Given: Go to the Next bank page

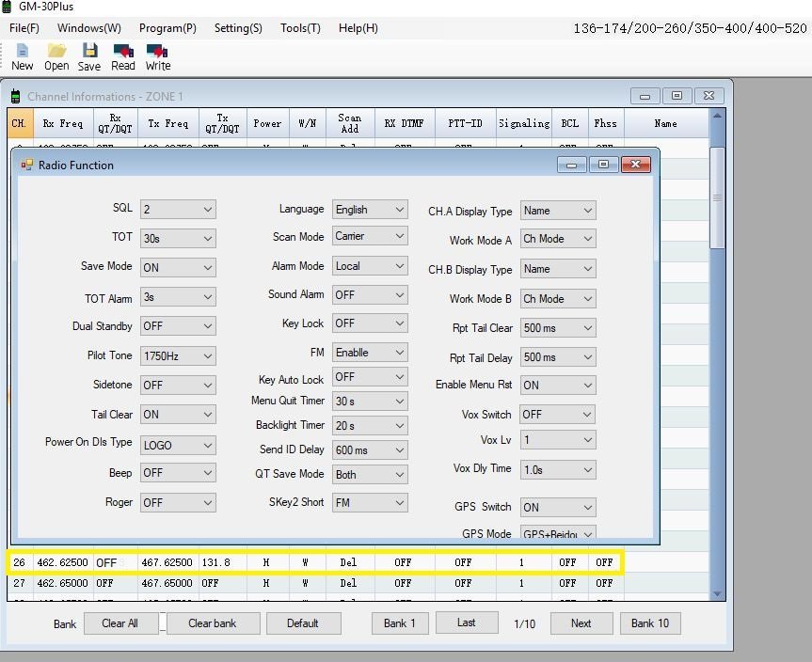Looking at the screenshot, I should (x=581, y=623).
